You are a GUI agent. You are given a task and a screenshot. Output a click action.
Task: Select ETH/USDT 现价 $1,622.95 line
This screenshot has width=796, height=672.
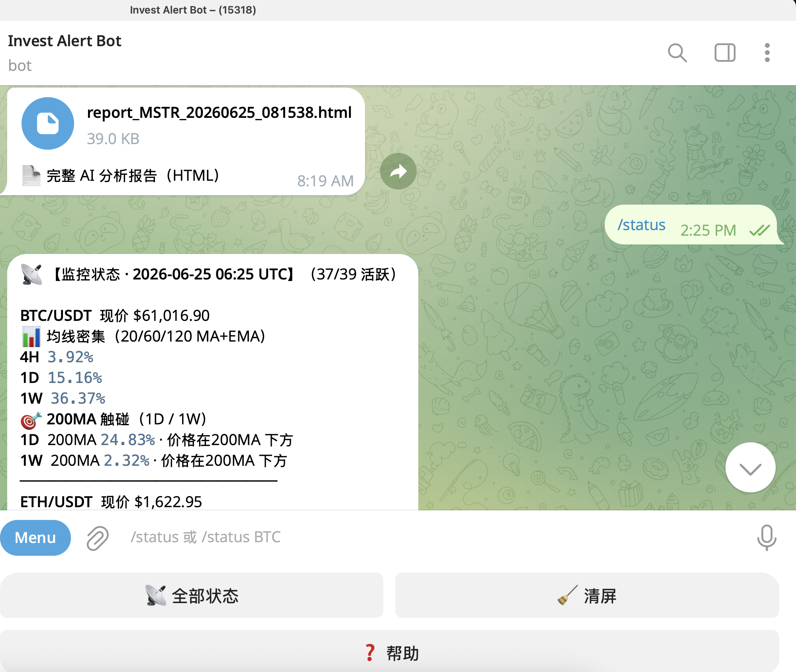[111, 502]
